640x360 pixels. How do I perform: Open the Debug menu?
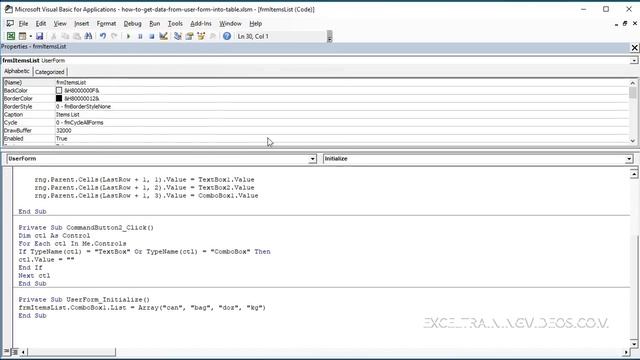[x=133, y=24]
